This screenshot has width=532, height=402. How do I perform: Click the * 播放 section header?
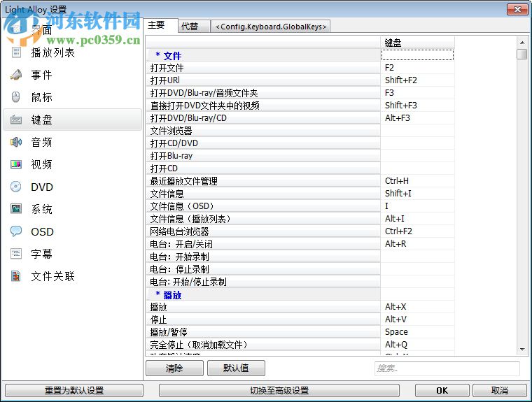(x=263, y=294)
